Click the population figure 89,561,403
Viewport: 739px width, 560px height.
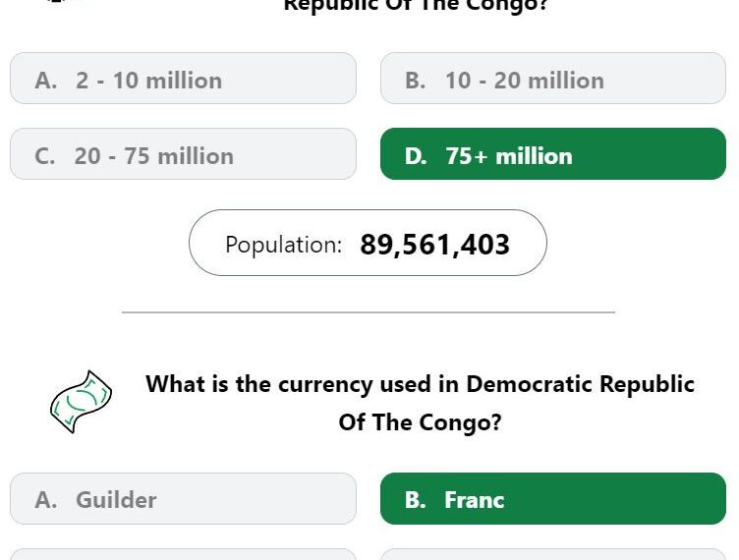[x=434, y=245]
